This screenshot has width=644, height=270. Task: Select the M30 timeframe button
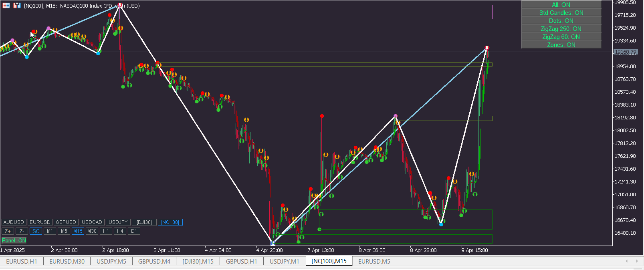pos(92,231)
